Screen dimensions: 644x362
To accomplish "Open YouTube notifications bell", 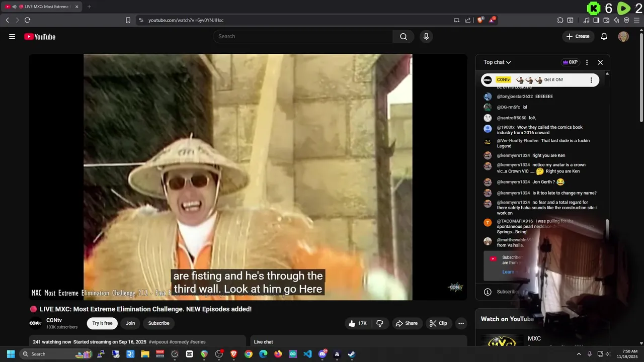I will click(604, 36).
